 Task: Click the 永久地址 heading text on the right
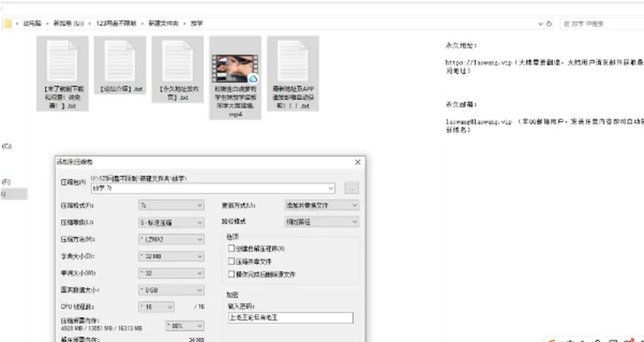(462, 46)
